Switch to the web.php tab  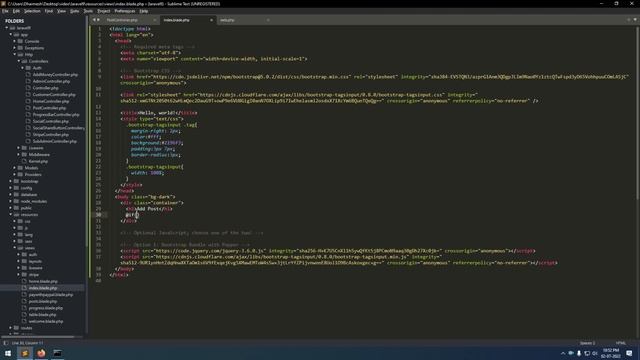point(227,20)
